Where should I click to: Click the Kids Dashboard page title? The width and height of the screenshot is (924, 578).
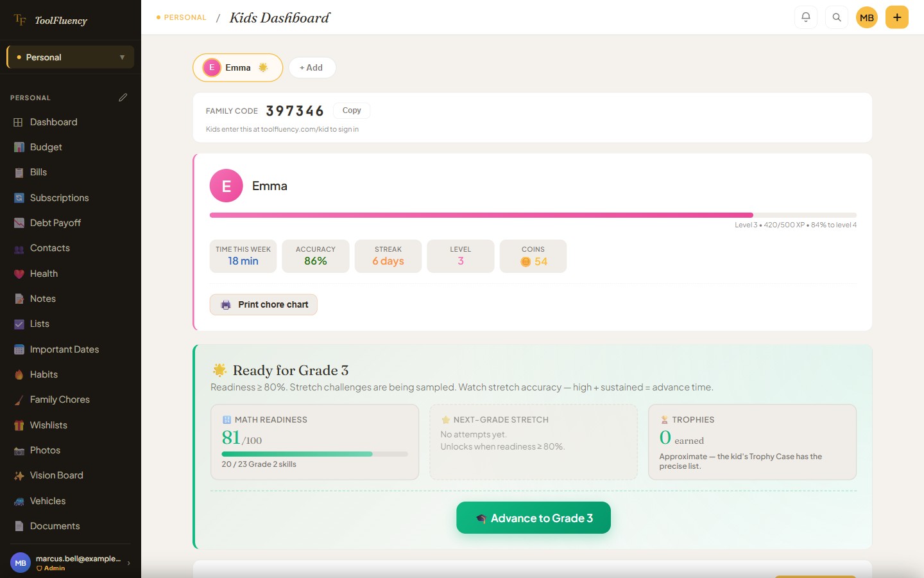[x=279, y=18]
